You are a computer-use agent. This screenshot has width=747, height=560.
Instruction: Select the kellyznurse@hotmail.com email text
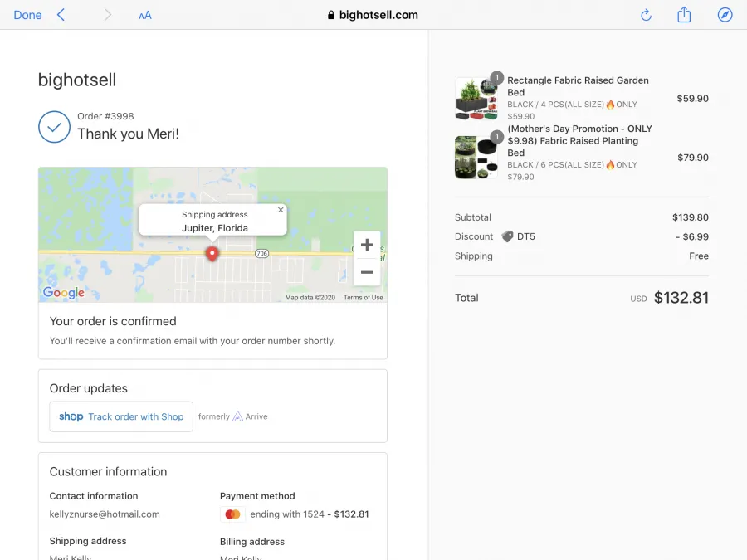(105, 514)
